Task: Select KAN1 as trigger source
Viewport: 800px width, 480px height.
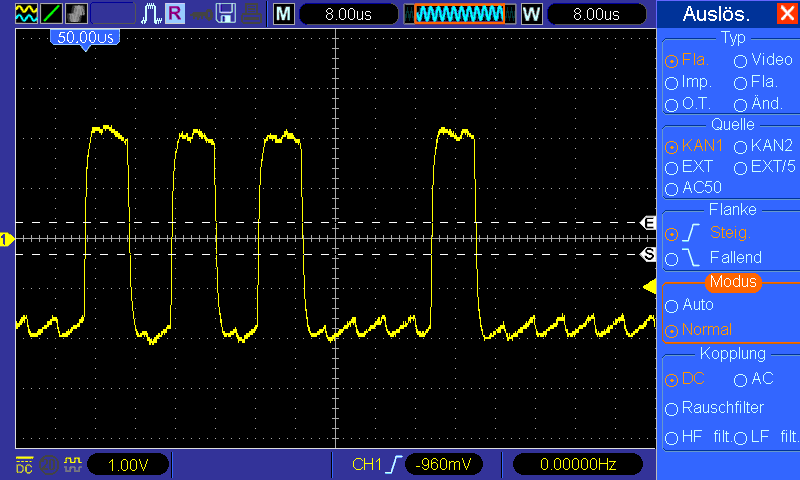Action: tap(694, 146)
